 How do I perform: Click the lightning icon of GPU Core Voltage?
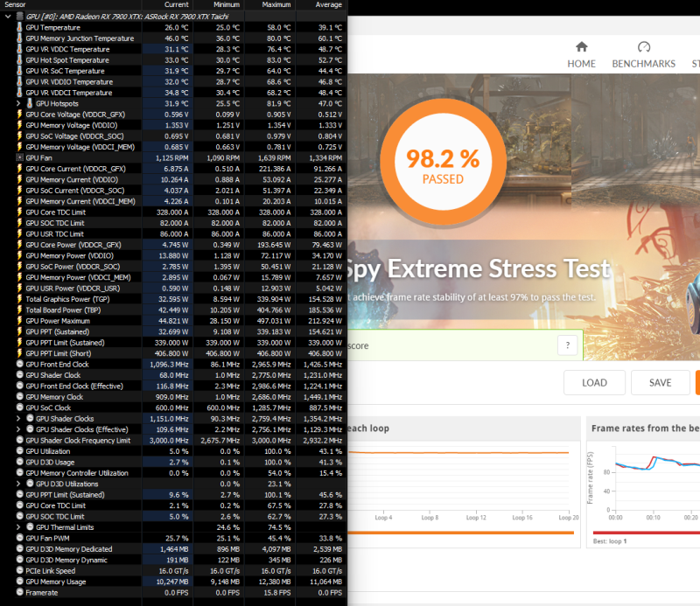click(x=19, y=115)
